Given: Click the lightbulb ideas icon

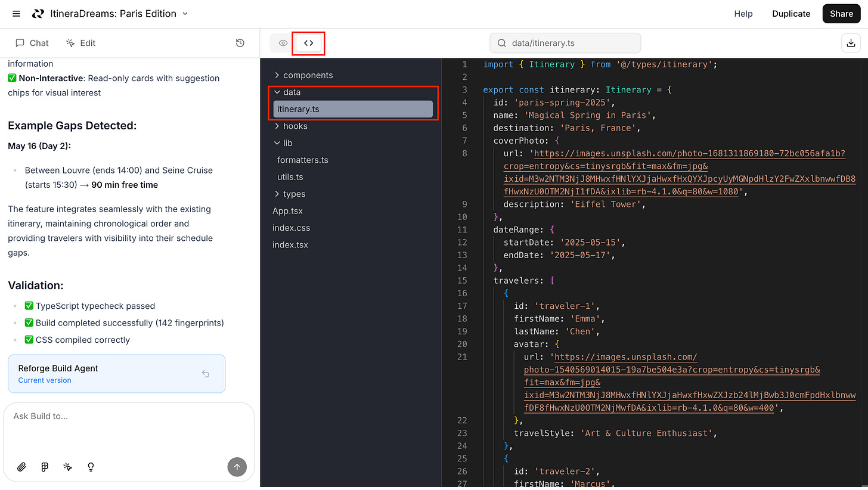Looking at the screenshot, I should [x=91, y=467].
